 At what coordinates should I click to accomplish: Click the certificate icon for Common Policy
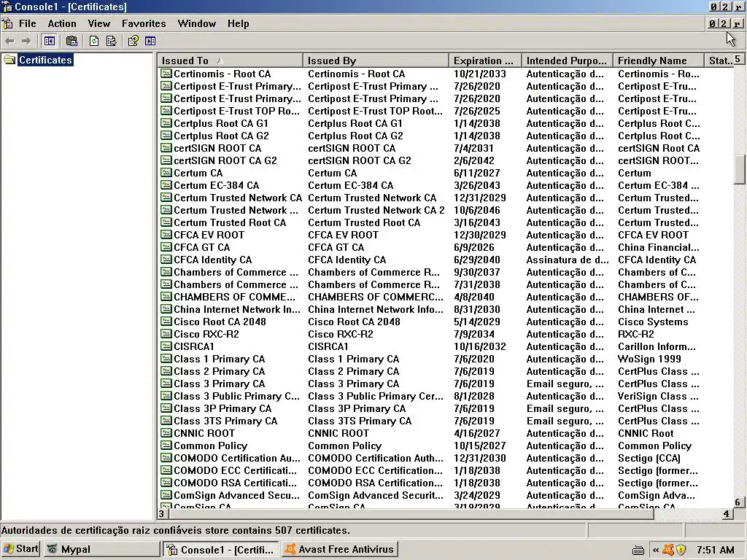pos(166,446)
